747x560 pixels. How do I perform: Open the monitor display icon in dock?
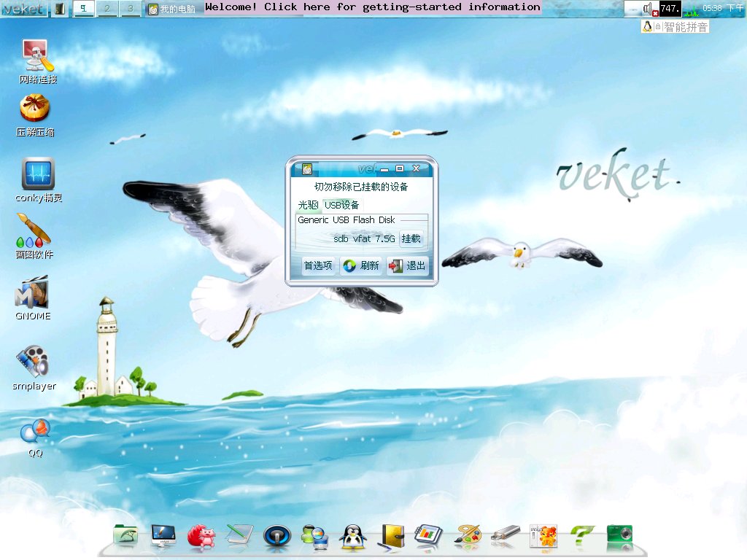pos(163,536)
